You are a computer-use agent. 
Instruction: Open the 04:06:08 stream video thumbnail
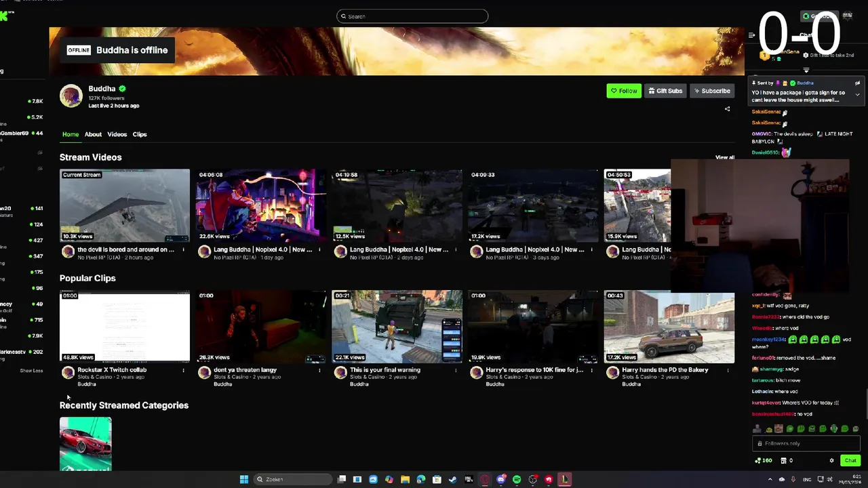pyautogui.click(x=261, y=205)
